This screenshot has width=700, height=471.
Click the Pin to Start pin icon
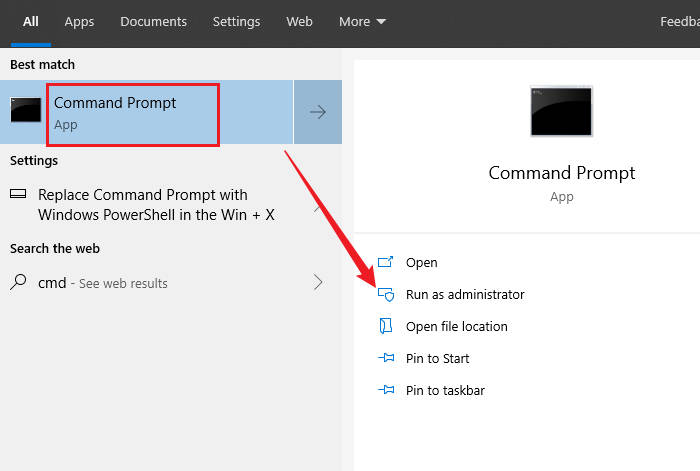(x=386, y=358)
